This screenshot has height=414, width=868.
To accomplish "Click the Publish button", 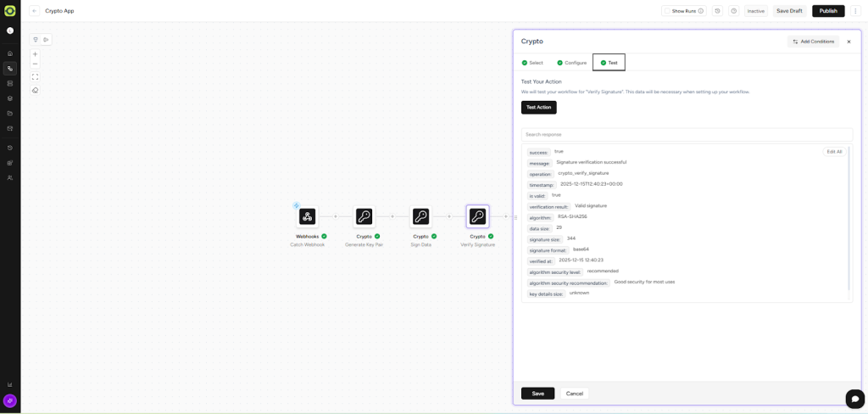I will (827, 11).
